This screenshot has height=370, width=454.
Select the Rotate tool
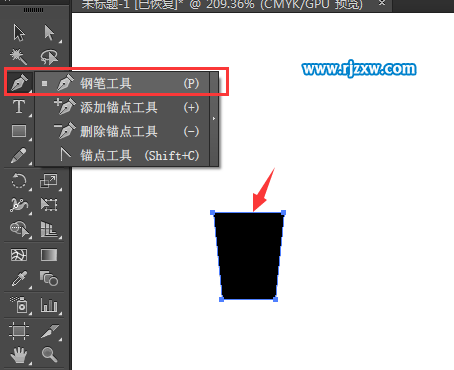point(19,181)
